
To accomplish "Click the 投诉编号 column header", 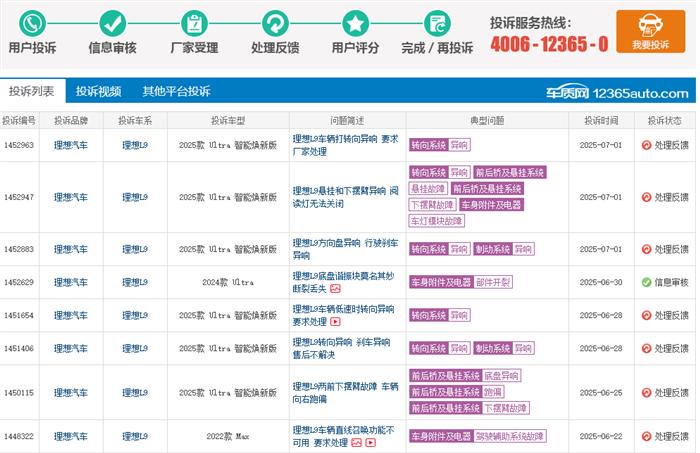I will (x=19, y=121).
